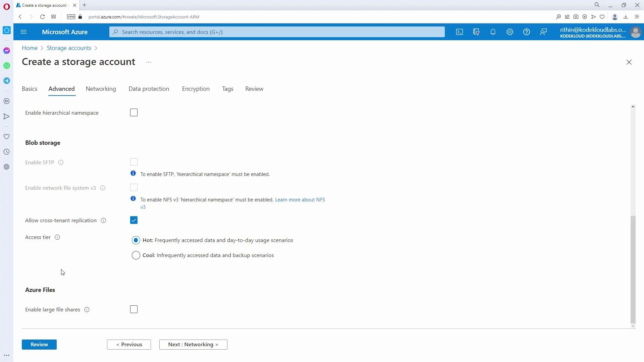Enable large file shares checkbox

(x=134, y=309)
